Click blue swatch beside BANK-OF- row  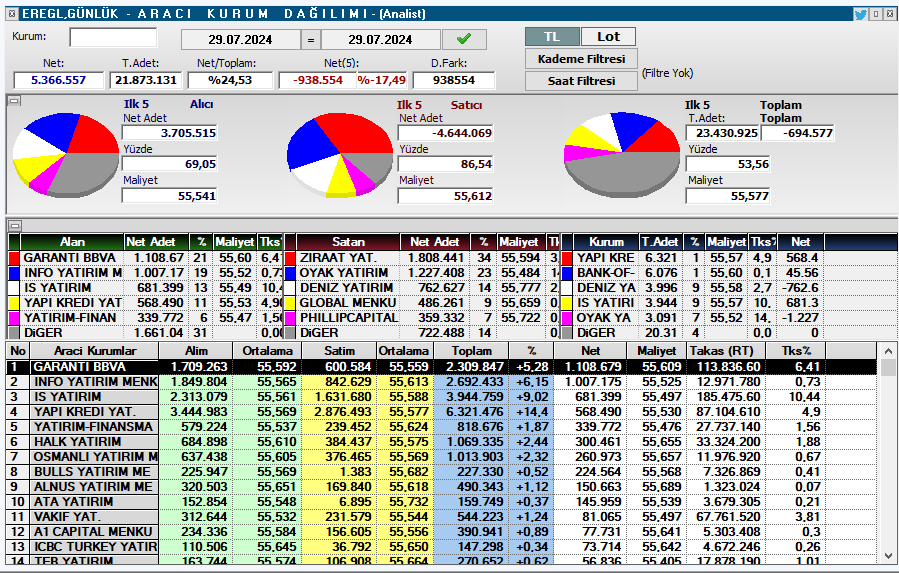coord(568,273)
